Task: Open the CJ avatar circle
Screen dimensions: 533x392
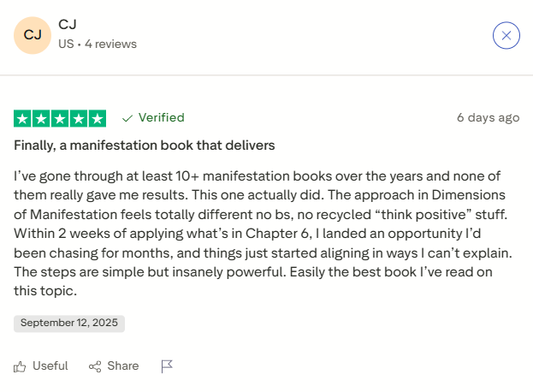Action: pyautogui.click(x=33, y=35)
